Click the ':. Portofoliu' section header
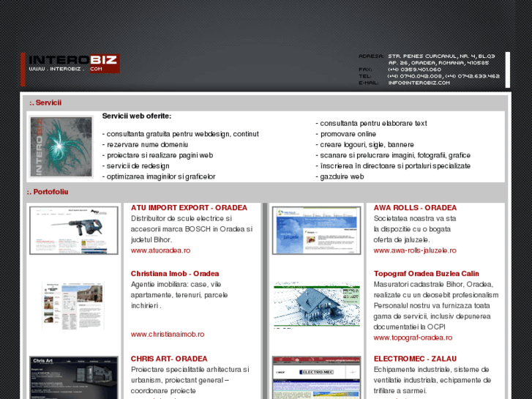This screenshot has width=532, height=399. 47,192
